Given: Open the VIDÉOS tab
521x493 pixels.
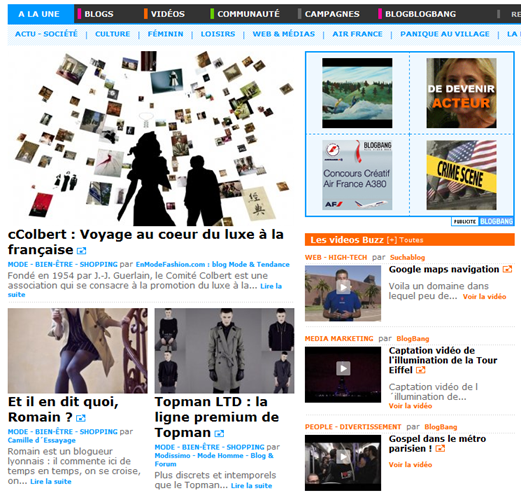Looking at the screenshot, I should pos(167,14).
